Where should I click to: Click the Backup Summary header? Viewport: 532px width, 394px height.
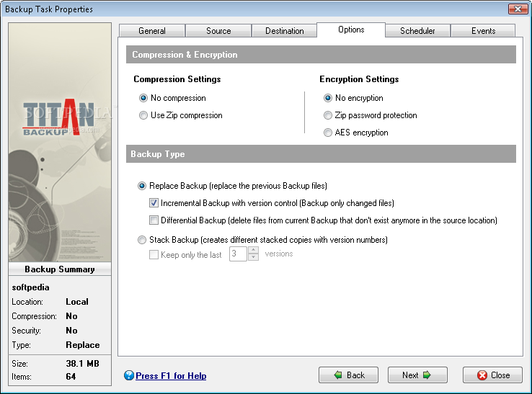[60, 269]
